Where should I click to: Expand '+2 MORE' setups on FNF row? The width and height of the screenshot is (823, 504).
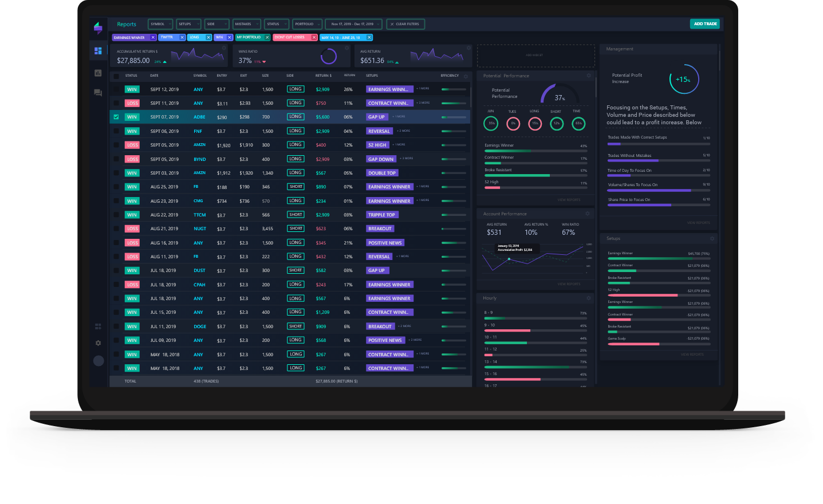pyautogui.click(x=404, y=131)
